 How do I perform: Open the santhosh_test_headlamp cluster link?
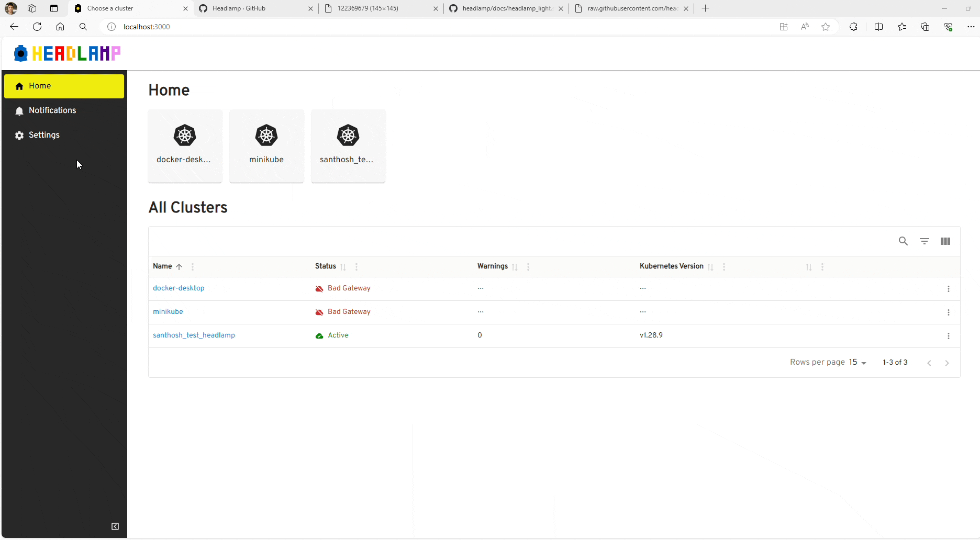194,335
